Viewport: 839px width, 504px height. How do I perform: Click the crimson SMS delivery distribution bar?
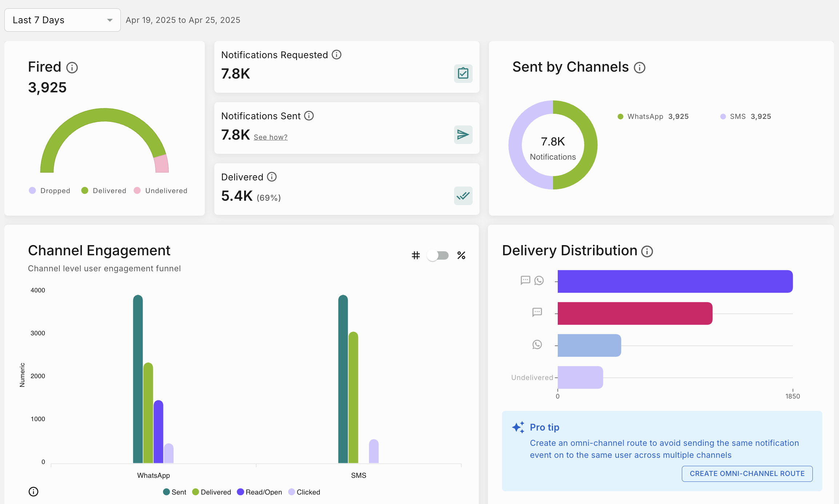tap(635, 313)
